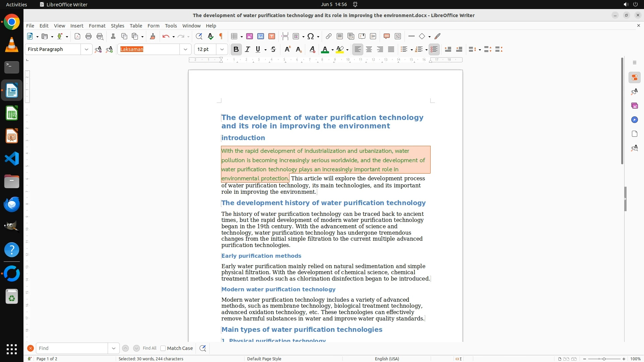Open the font size dropdown arrow
The height and width of the screenshot is (362, 644).
[222, 49]
